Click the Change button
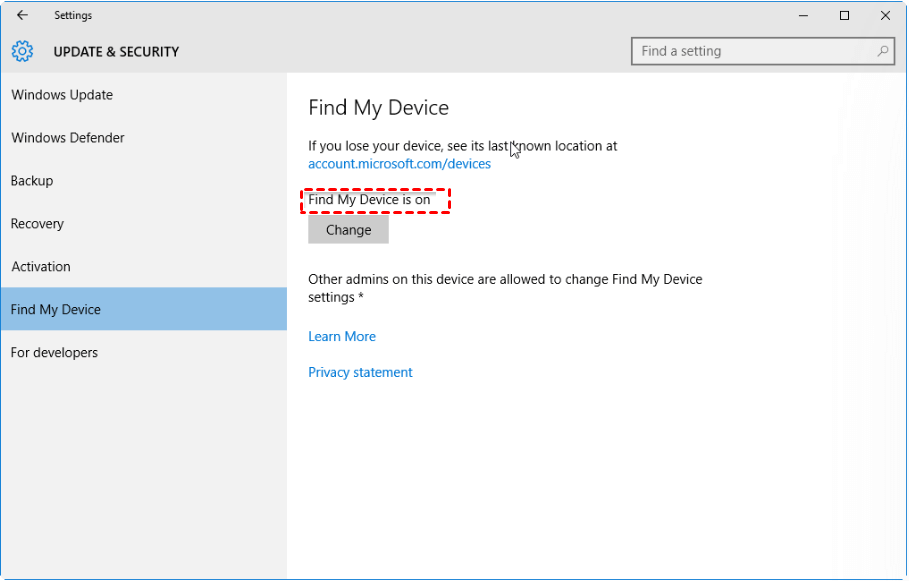The image size is (909, 581). [348, 230]
